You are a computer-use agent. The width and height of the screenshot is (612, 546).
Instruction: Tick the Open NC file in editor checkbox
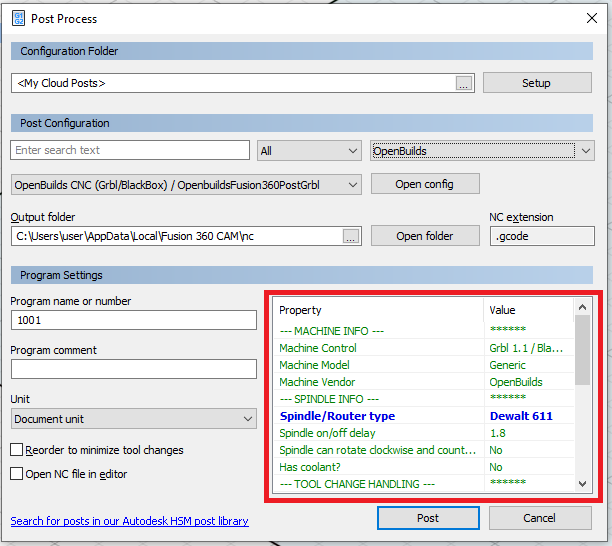pyautogui.click(x=16, y=474)
